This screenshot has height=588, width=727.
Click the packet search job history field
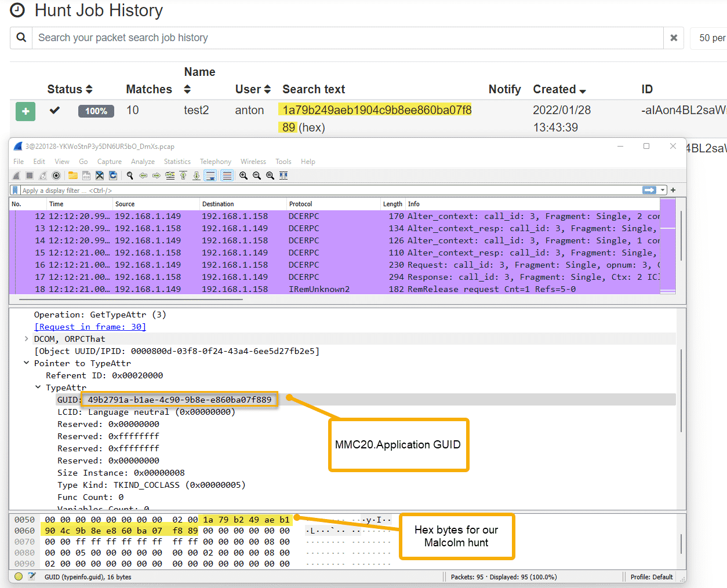click(348, 38)
